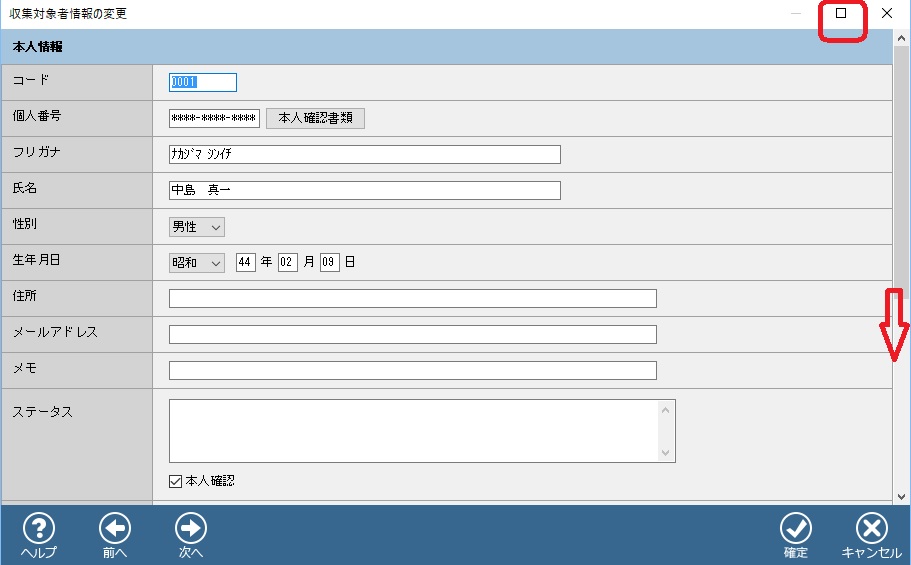The width and height of the screenshot is (911, 565).
Task: Focus the メールアドレス input field
Action: tap(412, 334)
